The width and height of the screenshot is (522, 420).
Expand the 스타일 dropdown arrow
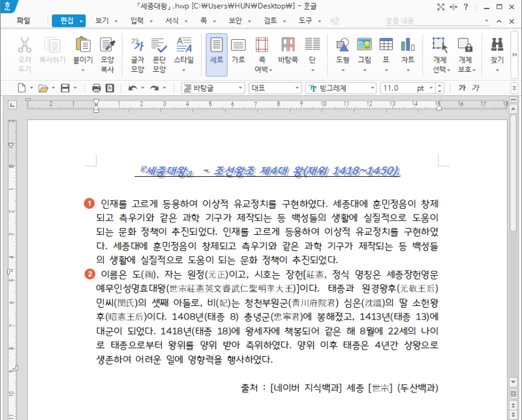coord(184,70)
